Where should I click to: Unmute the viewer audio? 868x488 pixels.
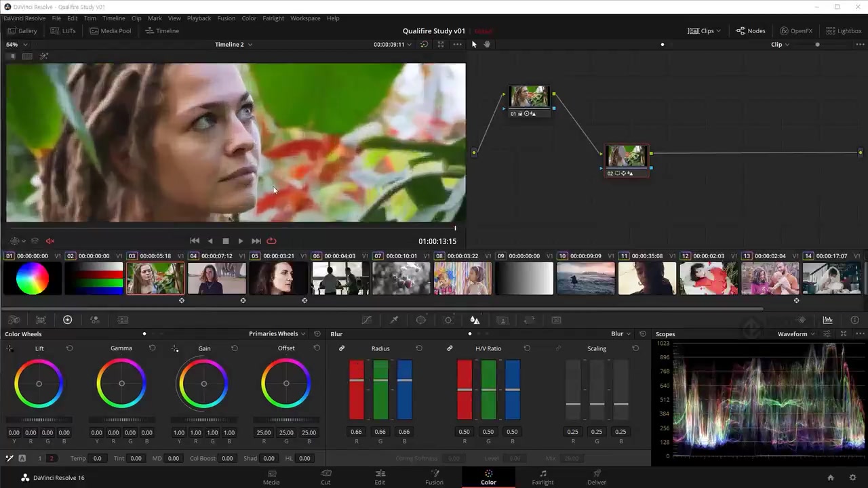point(50,241)
